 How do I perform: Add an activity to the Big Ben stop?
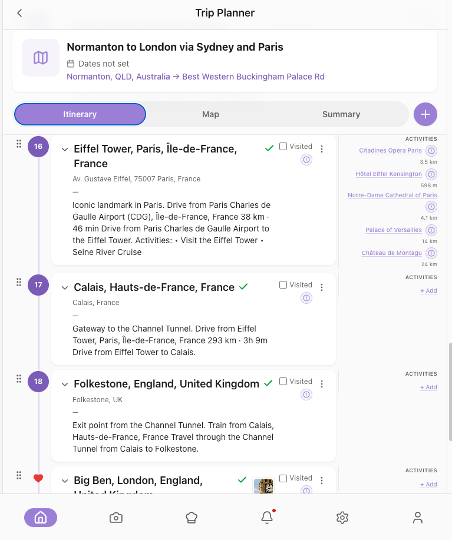coord(429,484)
